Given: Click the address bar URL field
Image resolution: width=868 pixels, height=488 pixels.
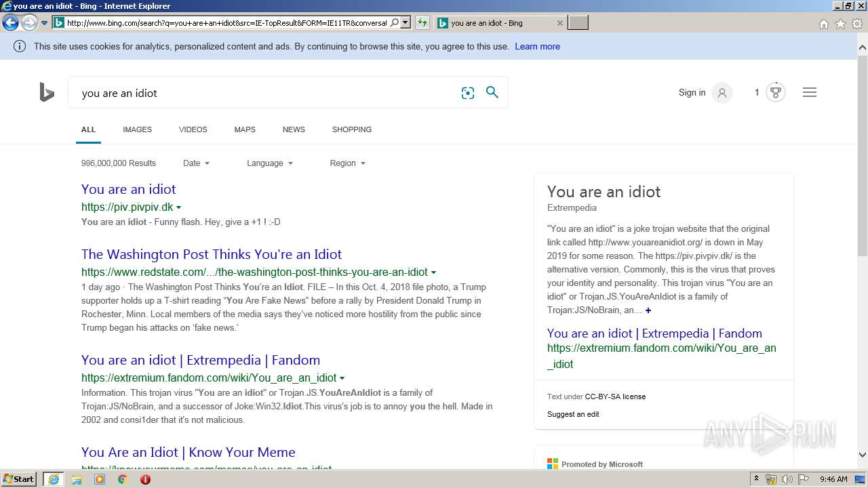Looking at the screenshot, I should click(x=226, y=23).
